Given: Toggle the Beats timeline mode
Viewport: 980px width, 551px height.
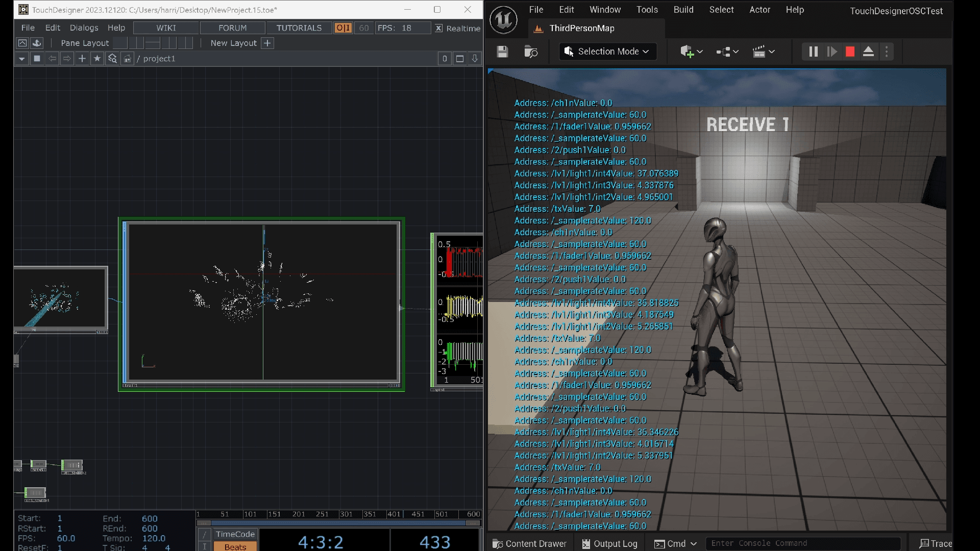Looking at the screenshot, I should click(235, 546).
